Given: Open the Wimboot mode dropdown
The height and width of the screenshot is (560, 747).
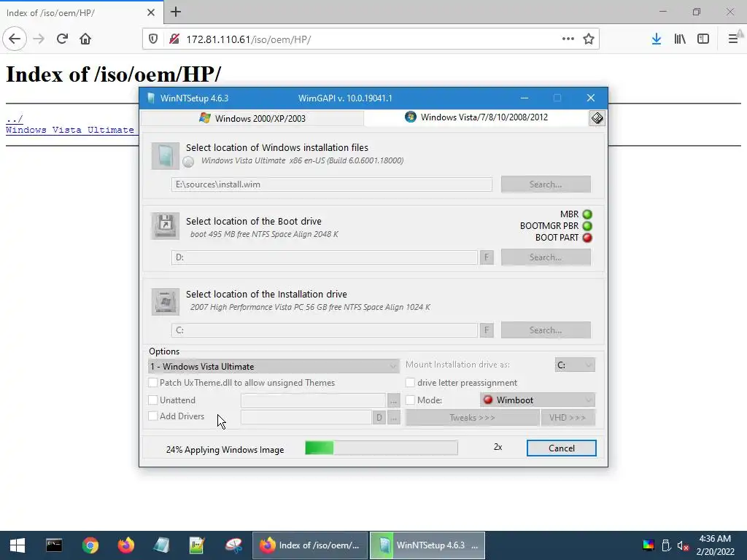Looking at the screenshot, I should click(x=538, y=400).
